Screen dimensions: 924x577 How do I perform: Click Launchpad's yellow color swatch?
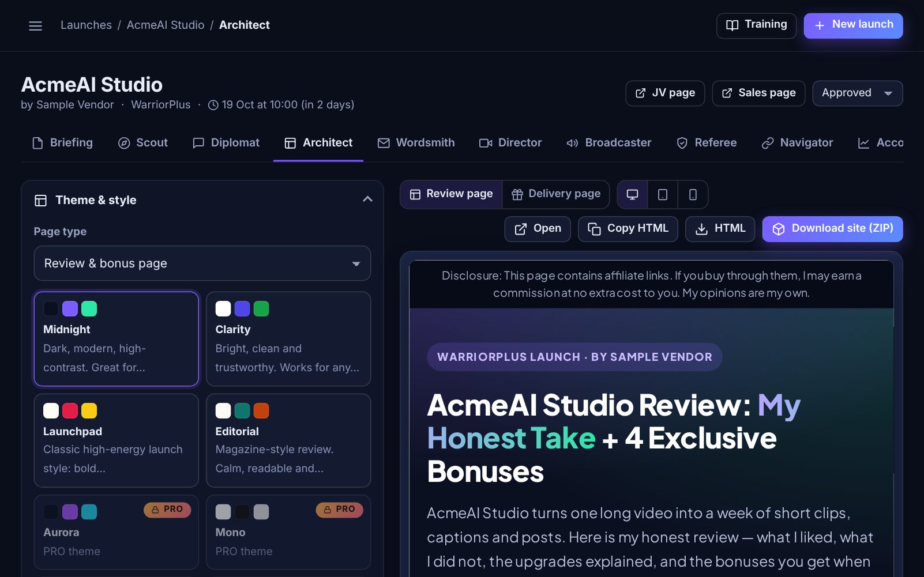pyautogui.click(x=89, y=410)
